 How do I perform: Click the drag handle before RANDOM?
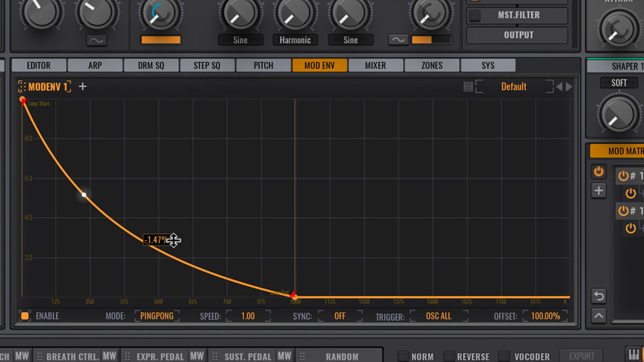point(303,356)
